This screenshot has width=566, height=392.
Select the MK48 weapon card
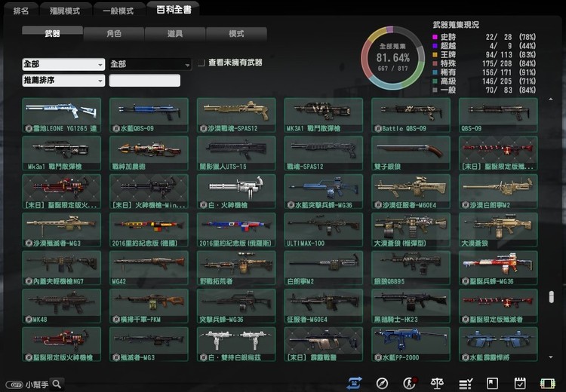coord(61,306)
